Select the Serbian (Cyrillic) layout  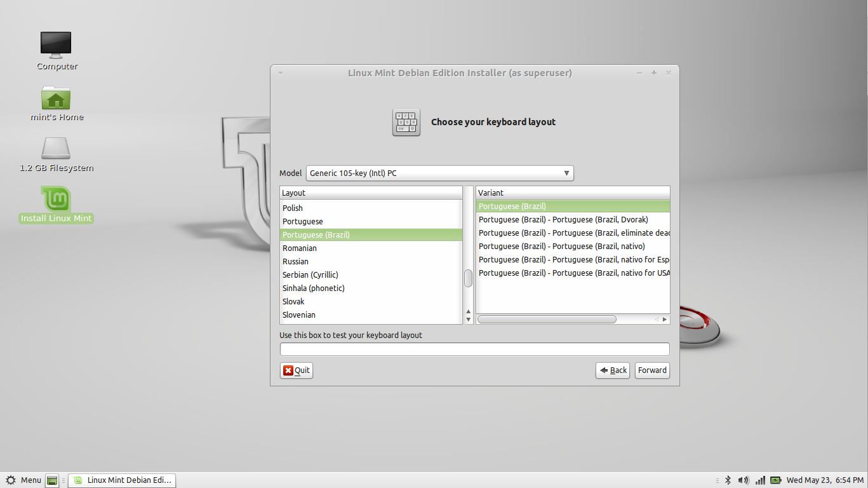pos(371,275)
